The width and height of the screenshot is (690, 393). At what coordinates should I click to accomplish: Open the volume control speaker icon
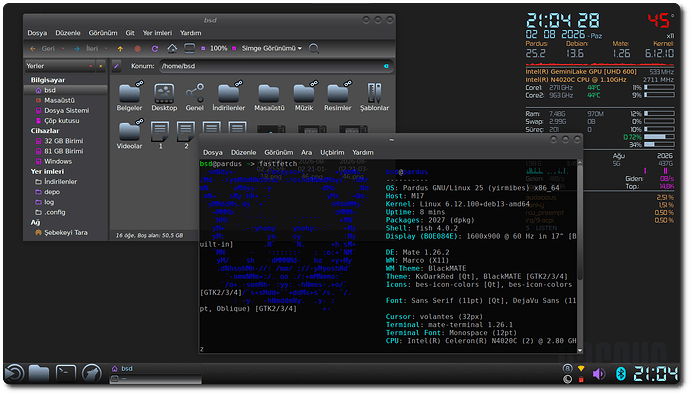[x=599, y=374]
